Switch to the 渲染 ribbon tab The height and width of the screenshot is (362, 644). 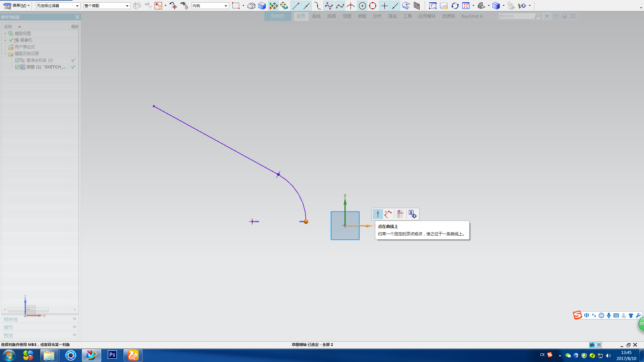(x=392, y=16)
